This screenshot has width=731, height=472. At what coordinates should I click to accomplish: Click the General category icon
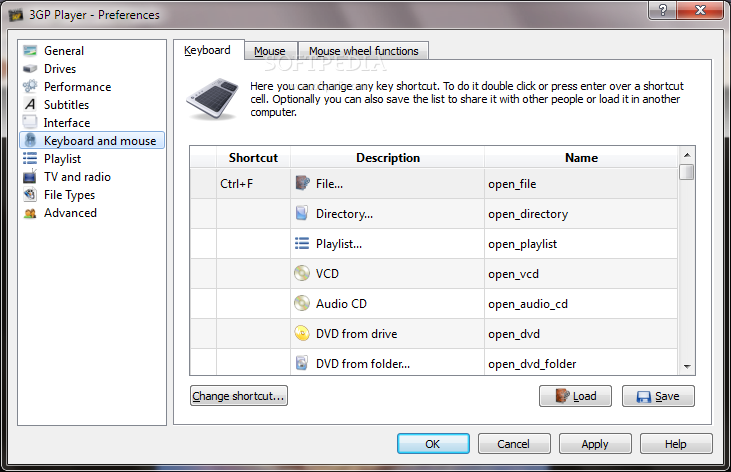point(30,50)
